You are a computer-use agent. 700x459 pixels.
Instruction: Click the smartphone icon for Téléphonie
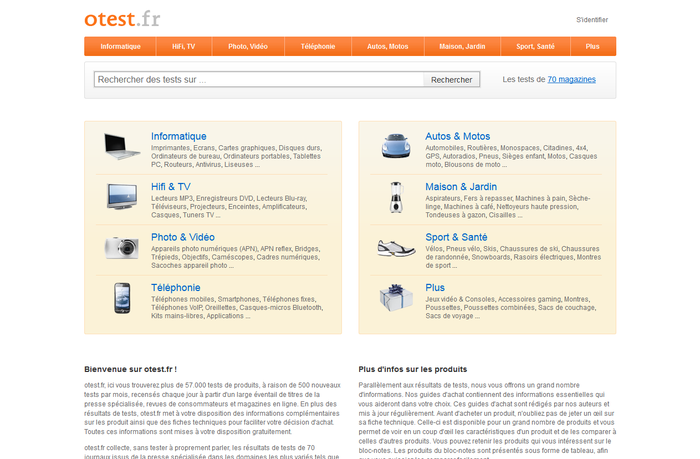pos(122,298)
